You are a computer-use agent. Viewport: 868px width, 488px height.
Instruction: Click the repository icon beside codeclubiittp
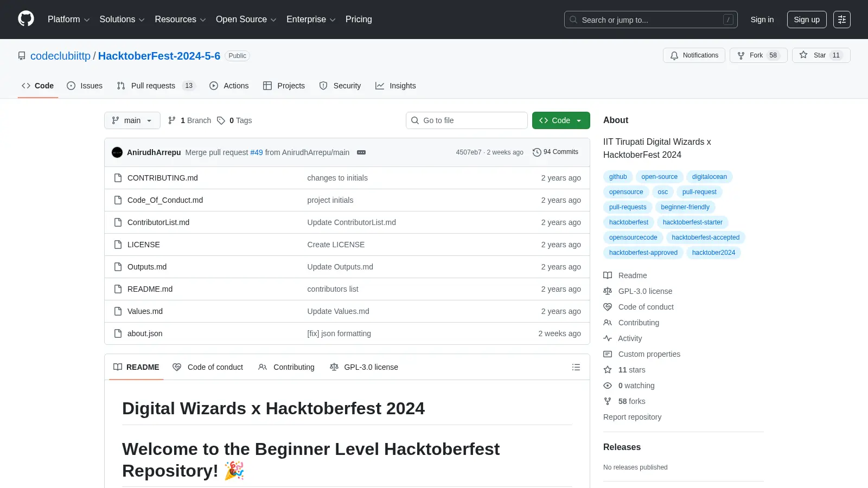click(22, 56)
